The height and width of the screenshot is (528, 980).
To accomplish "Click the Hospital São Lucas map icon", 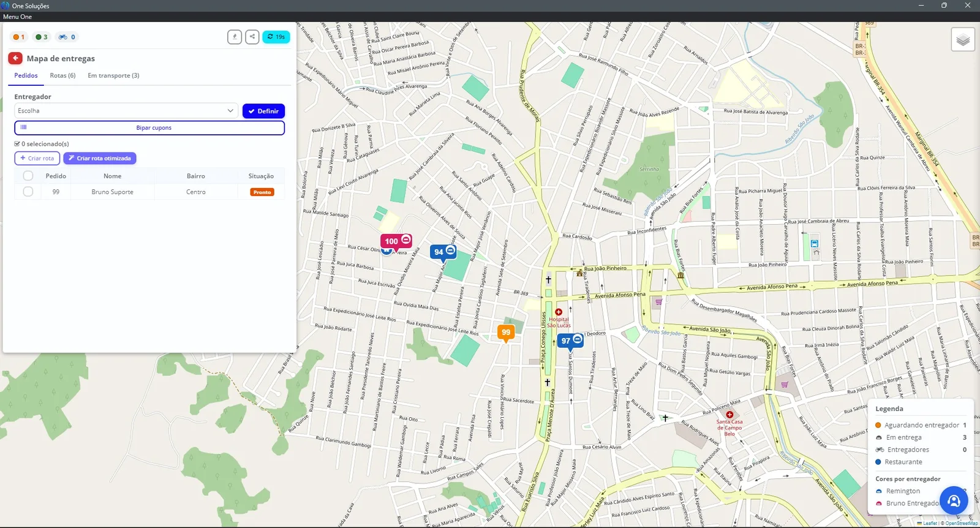I will 559,312.
